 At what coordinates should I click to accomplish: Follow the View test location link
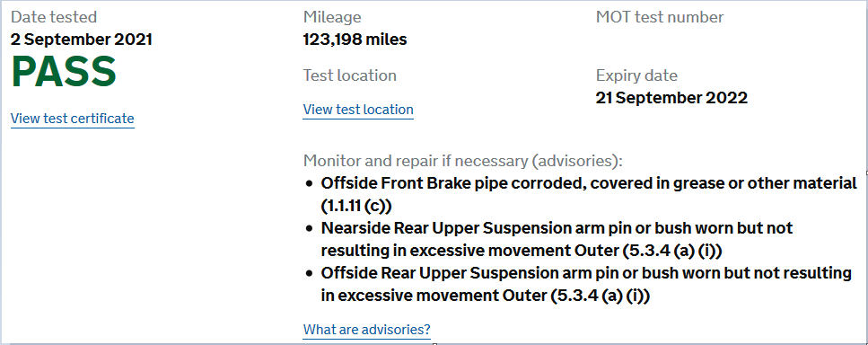358,110
